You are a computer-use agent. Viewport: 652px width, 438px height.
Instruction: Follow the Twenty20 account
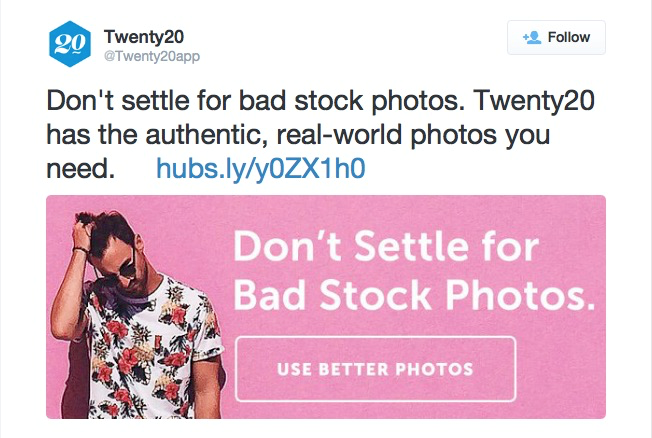[x=556, y=37]
